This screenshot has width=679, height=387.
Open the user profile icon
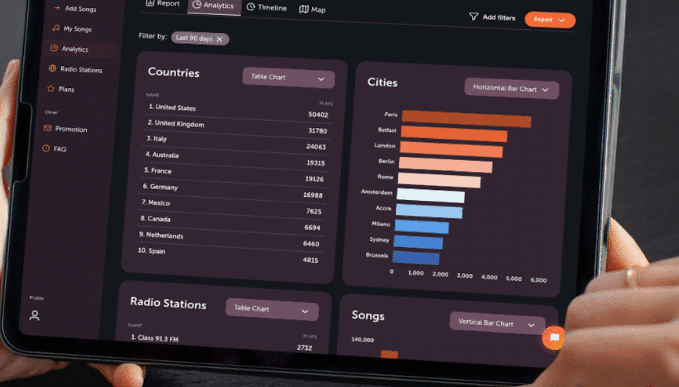[x=35, y=315]
